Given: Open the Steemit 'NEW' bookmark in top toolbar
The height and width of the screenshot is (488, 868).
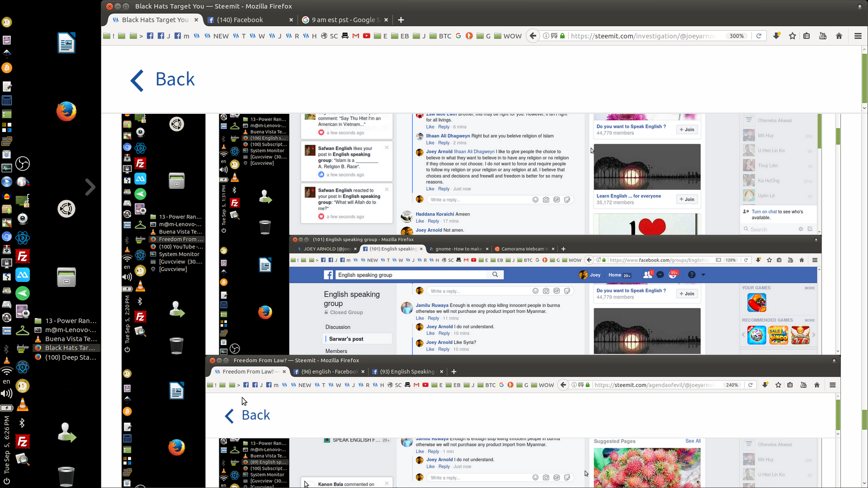Looking at the screenshot, I should pyautogui.click(x=216, y=36).
